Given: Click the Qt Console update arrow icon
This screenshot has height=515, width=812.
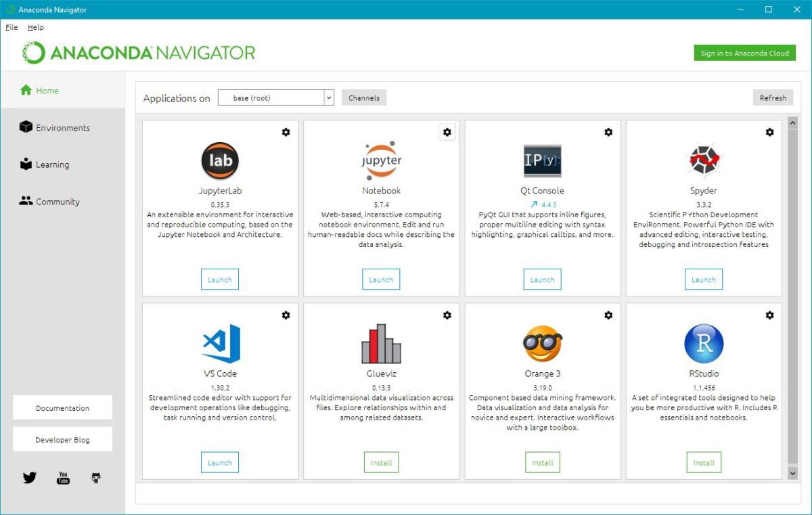Looking at the screenshot, I should pos(534,204).
